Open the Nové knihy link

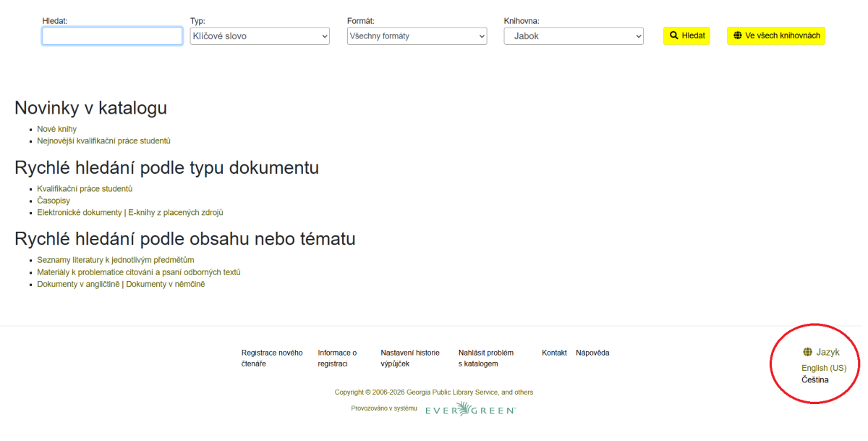[x=57, y=129]
